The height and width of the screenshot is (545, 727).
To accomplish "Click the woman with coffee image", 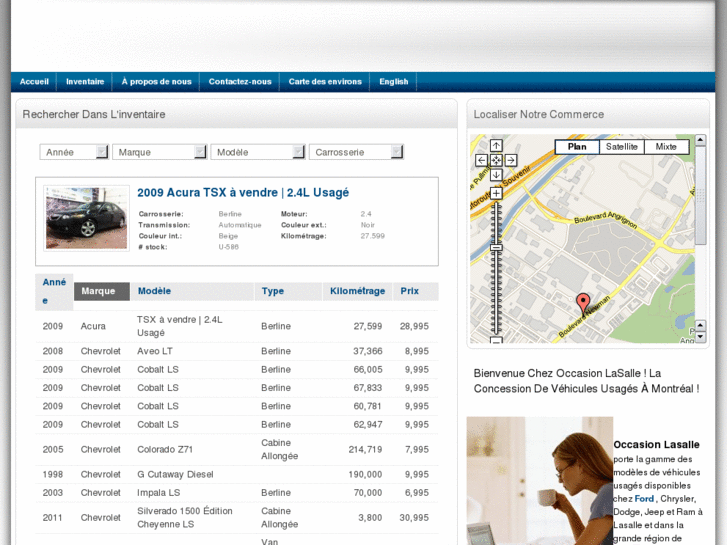I will click(540, 481).
